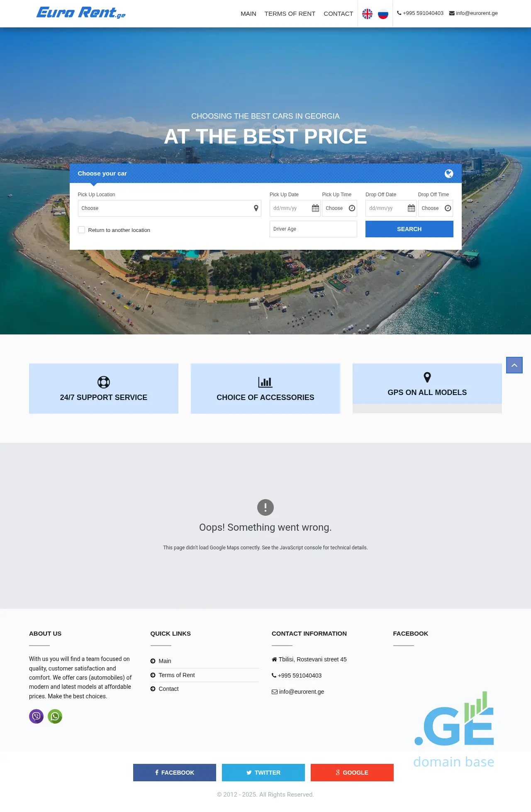The height and width of the screenshot is (812, 531).
Task: Switch language using the Russian flag icon
Action: (x=383, y=14)
